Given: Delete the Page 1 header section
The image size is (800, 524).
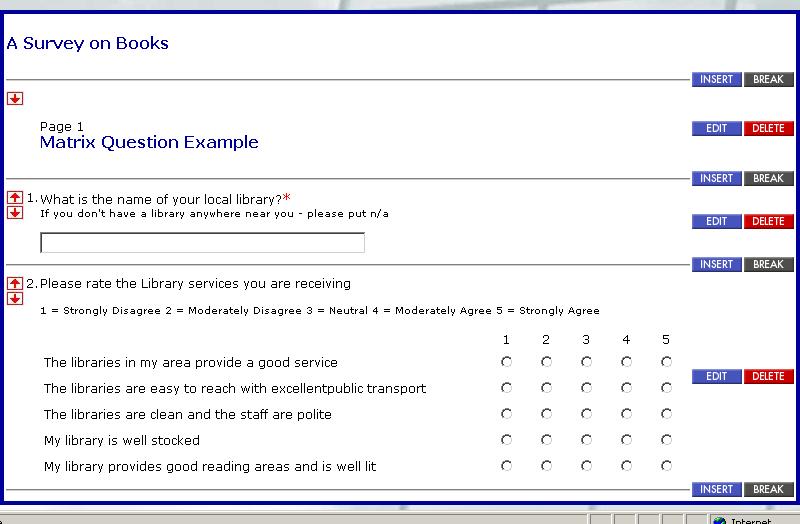Looking at the screenshot, I should pyautogui.click(x=768, y=128).
